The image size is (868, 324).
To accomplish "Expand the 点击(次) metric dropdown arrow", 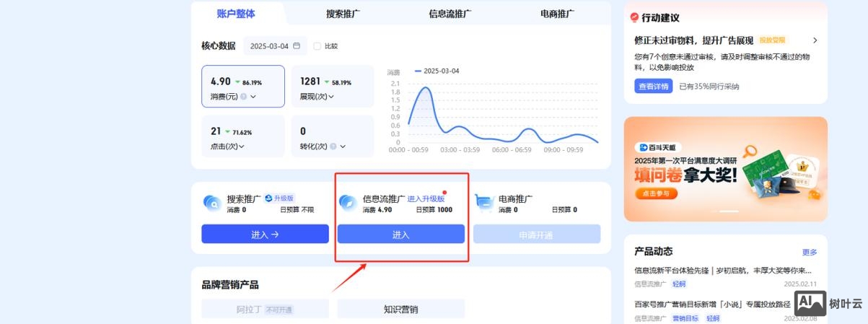I will (x=241, y=146).
